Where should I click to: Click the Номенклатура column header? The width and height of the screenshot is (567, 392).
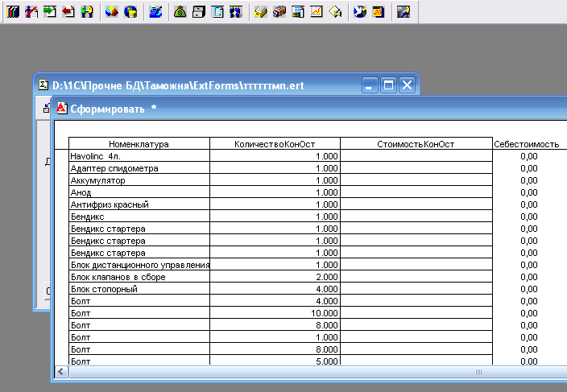139,144
